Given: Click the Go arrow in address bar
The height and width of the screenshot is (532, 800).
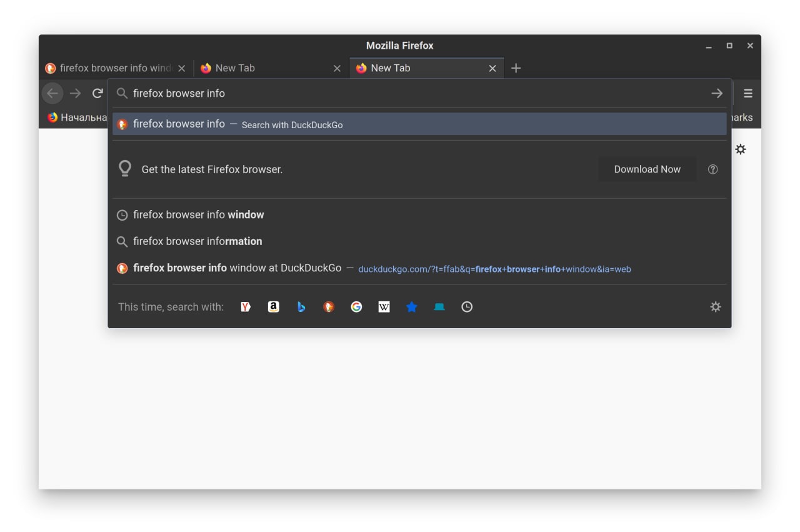Looking at the screenshot, I should pos(717,93).
